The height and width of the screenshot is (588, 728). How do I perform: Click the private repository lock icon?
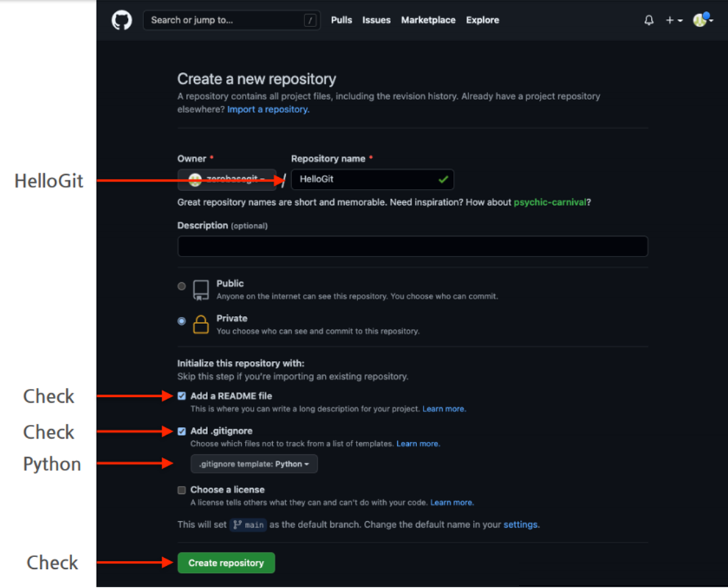point(201,324)
